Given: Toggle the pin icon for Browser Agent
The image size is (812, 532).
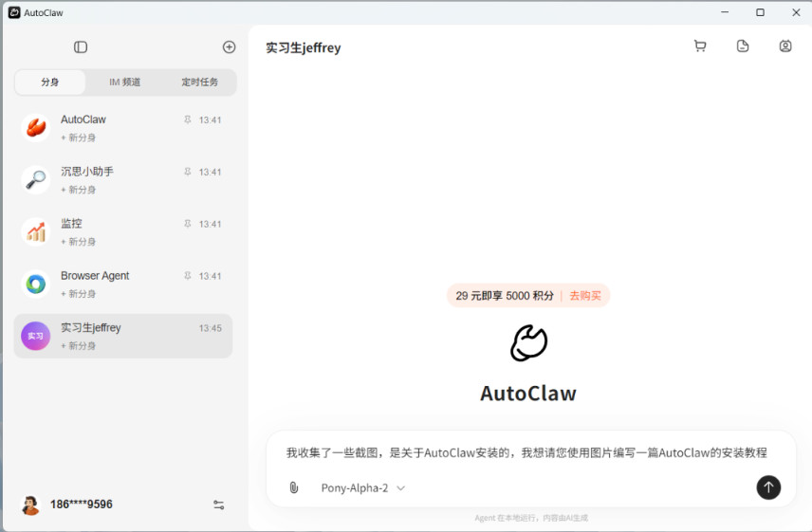Looking at the screenshot, I should 187,276.
